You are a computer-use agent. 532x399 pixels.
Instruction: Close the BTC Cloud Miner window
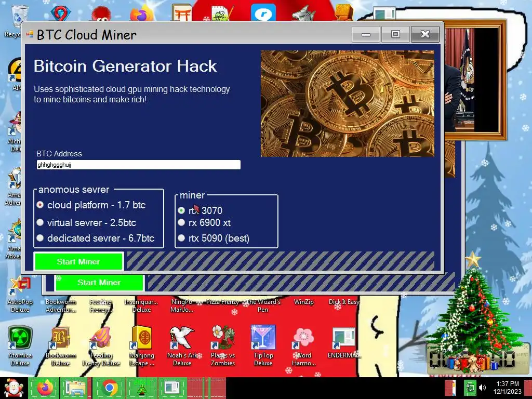point(425,34)
